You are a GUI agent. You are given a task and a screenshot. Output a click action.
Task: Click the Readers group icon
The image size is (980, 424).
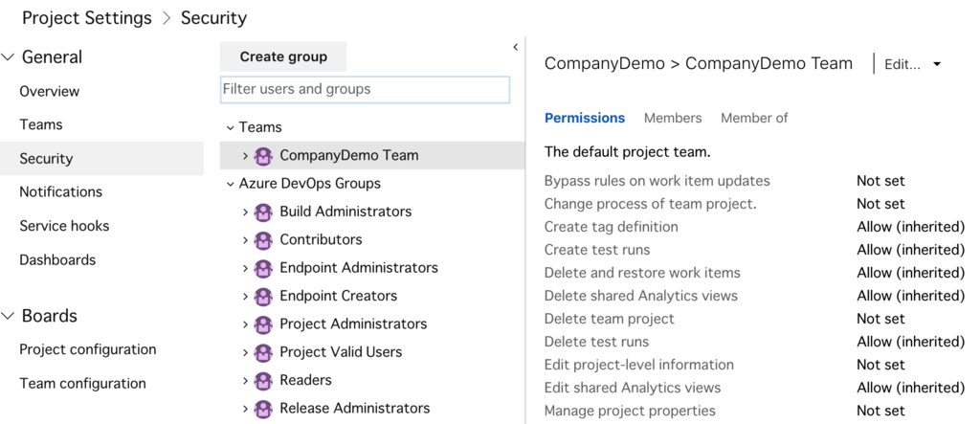263,381
